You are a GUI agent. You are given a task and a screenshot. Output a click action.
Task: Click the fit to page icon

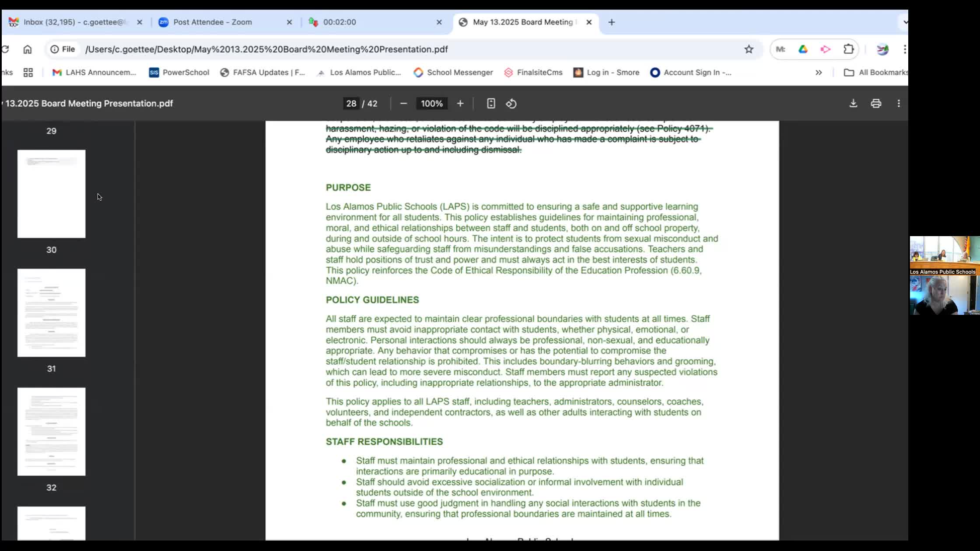[491, 104]
